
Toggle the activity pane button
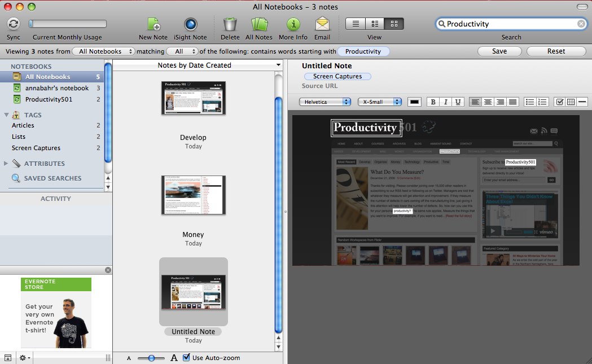click(x=7, y=358)
